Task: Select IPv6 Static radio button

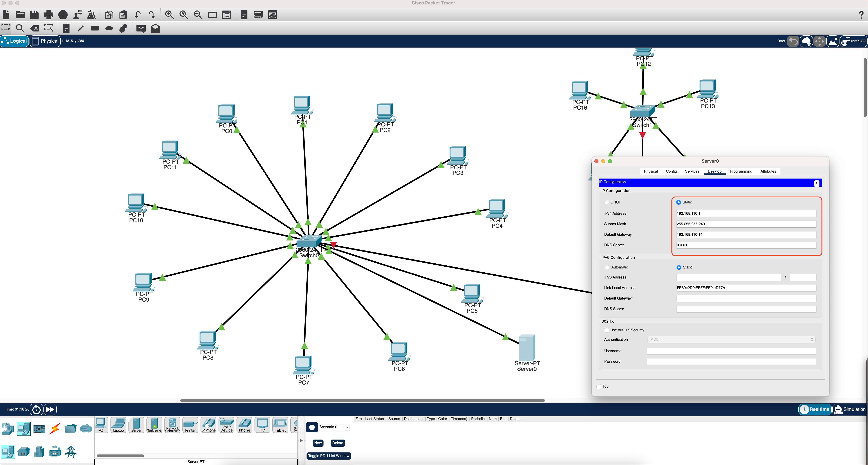Action: point(679,267)
